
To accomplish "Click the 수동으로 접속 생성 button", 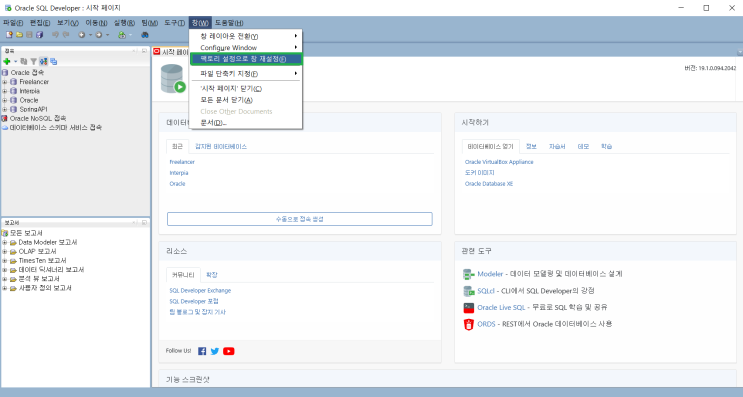I will 299,219.
